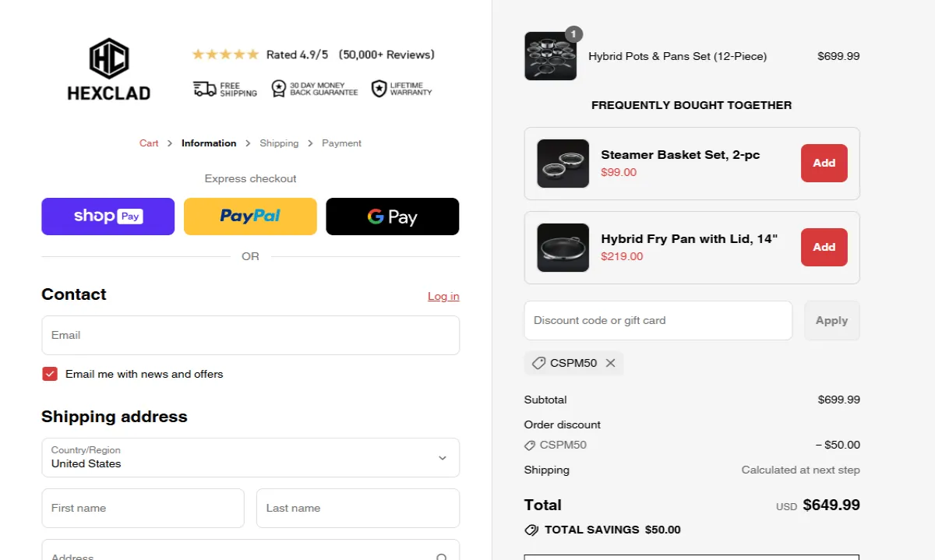Click the Hybrid Pots & Pans Set thumbnail
935x560 pixels.
(x=551, y=55)
